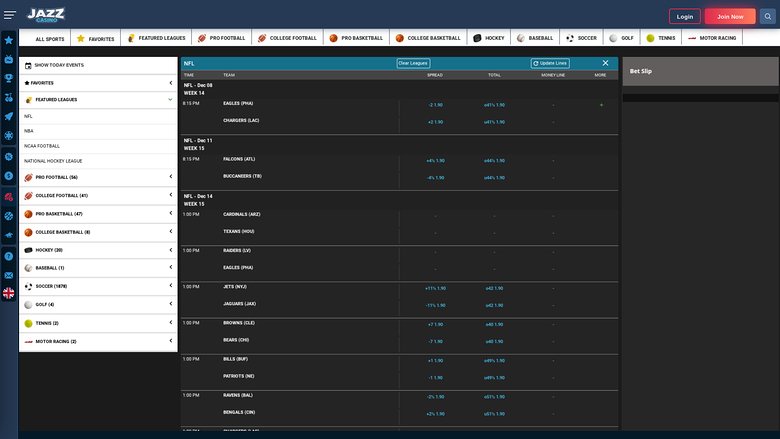Switch to the Tennis tab
780x439 pixels.
click(x=660, y=38)
